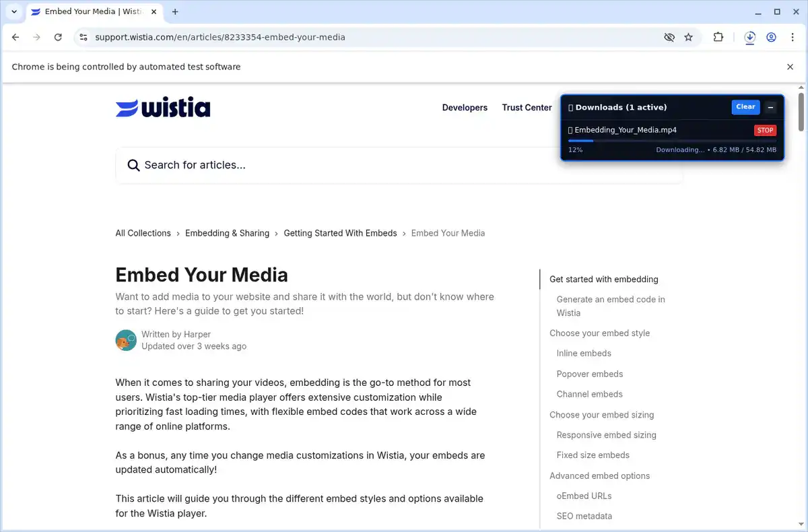Click into the Search for articles field

tap(399, 165)
